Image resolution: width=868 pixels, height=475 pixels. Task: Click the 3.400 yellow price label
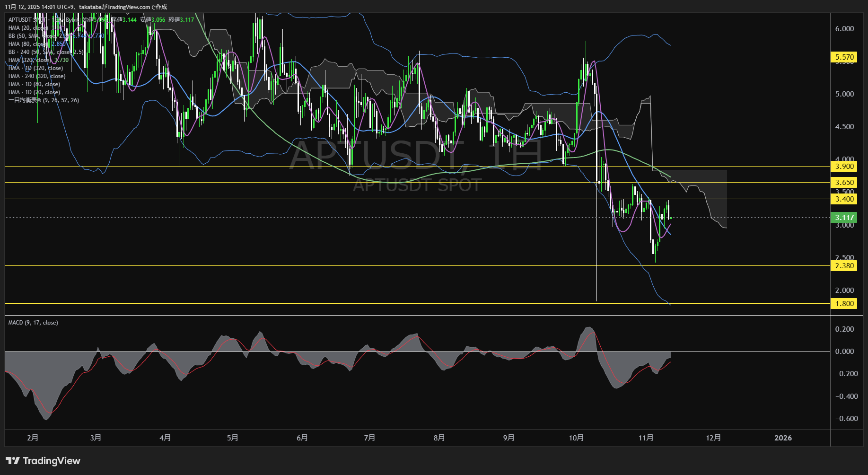coord(844,199)
